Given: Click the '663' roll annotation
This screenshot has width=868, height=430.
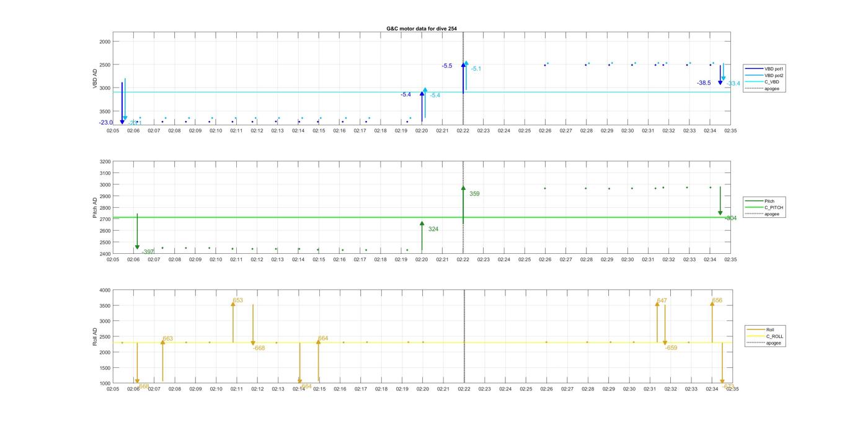Looking at the screenshot, I should (x=168, y=339).
